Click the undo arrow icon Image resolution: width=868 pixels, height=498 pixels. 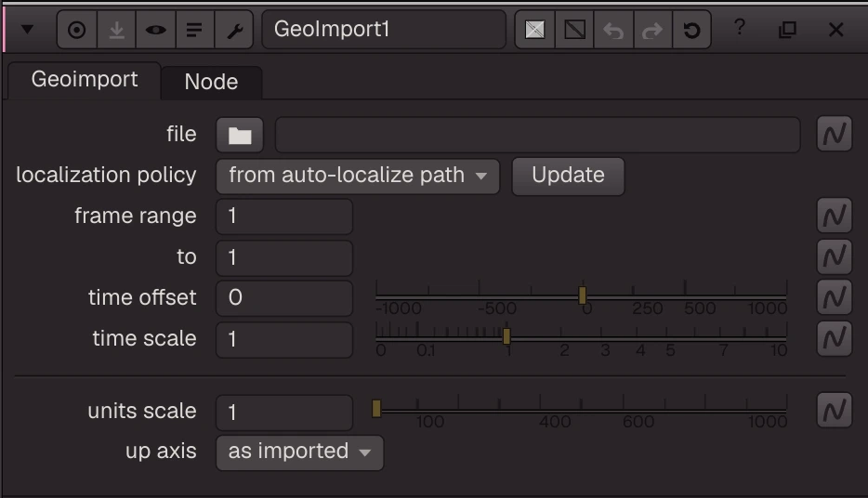coord(613,30)
